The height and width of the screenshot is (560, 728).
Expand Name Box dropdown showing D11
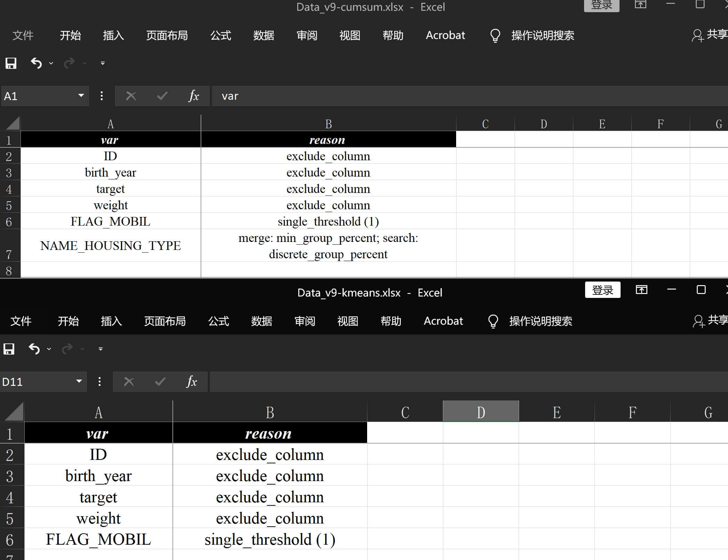click(79, 381)
